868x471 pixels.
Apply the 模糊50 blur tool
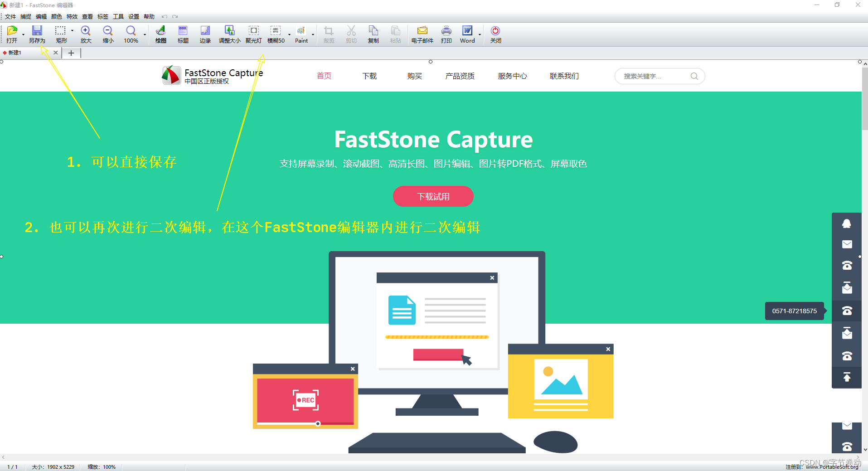coord(276,34)
